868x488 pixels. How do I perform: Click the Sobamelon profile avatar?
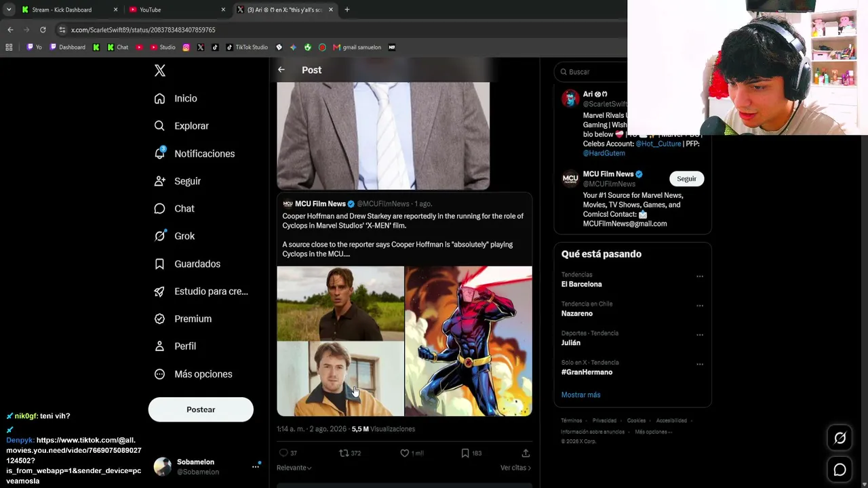[163, 466]
